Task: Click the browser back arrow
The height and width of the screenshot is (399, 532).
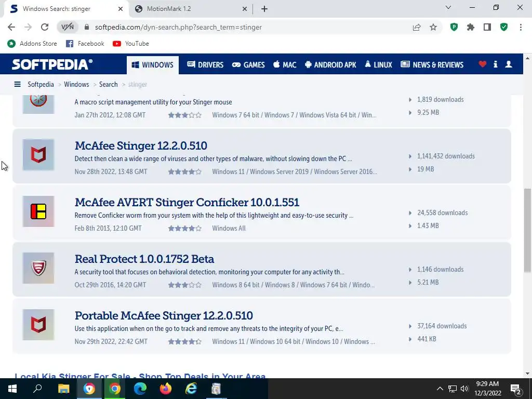Action: tap(11, 27)
